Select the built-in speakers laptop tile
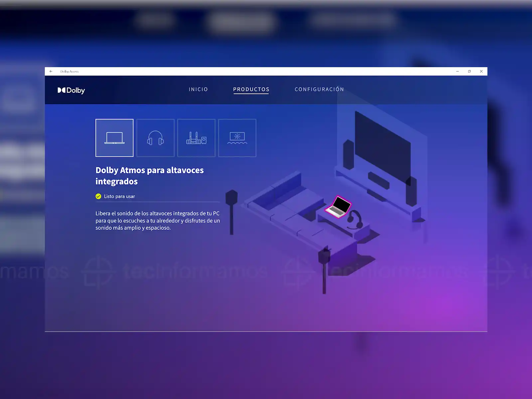This screenshot has height=399, width=532. click(x=114, y=138)
